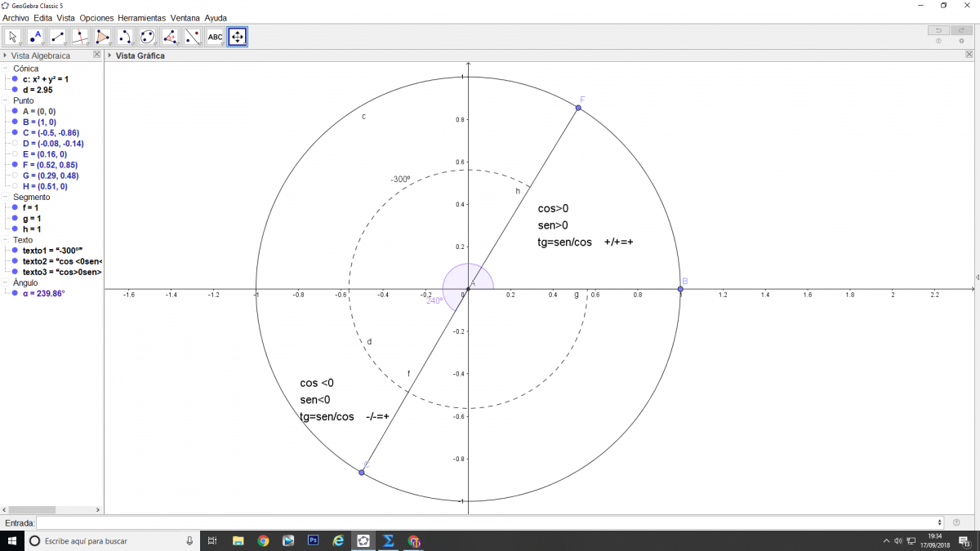Click the Undo arrow button
Image resolution: width=980 pixels, height=551 pixels.
click(x=938, y=30)
